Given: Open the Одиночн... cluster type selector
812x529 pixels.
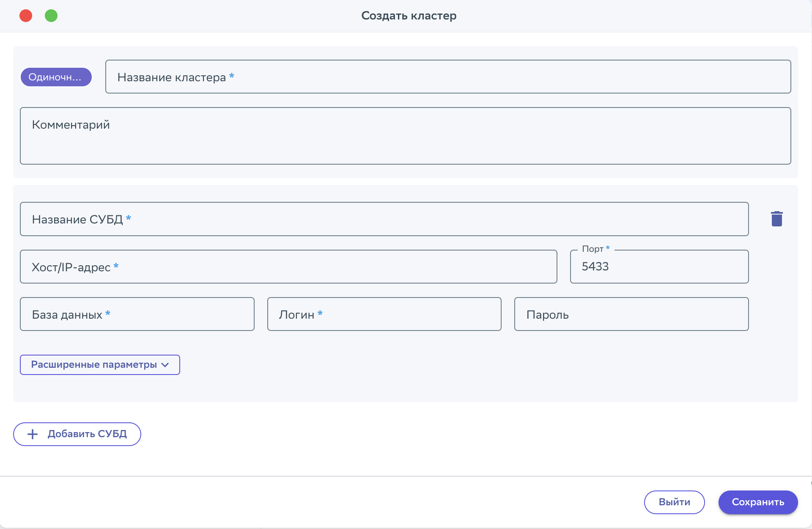Looking at the screenshot, I should pyautogui.click(x=56, y=77).
